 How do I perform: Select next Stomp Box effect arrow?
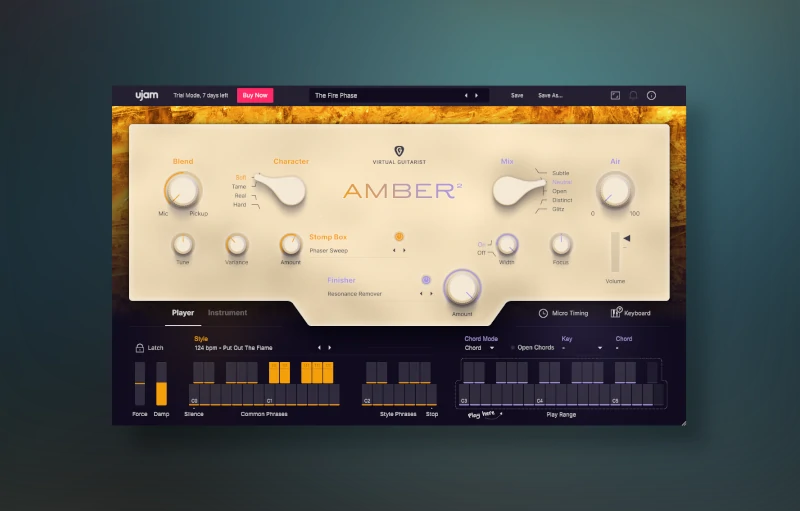pos(404,250)
